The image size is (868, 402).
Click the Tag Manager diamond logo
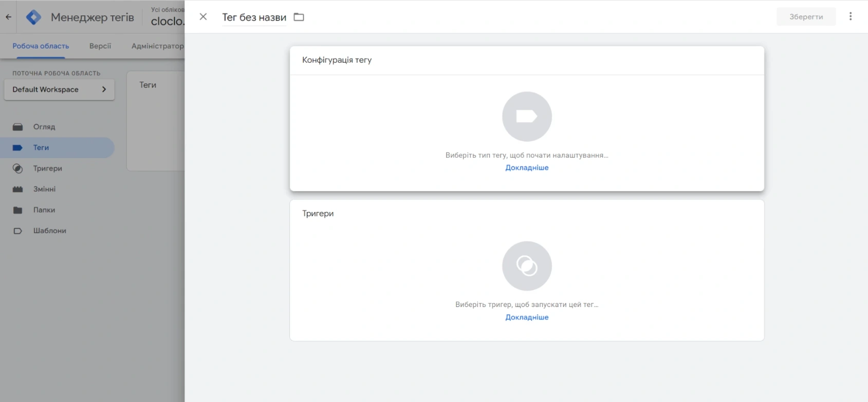point(34,17)
